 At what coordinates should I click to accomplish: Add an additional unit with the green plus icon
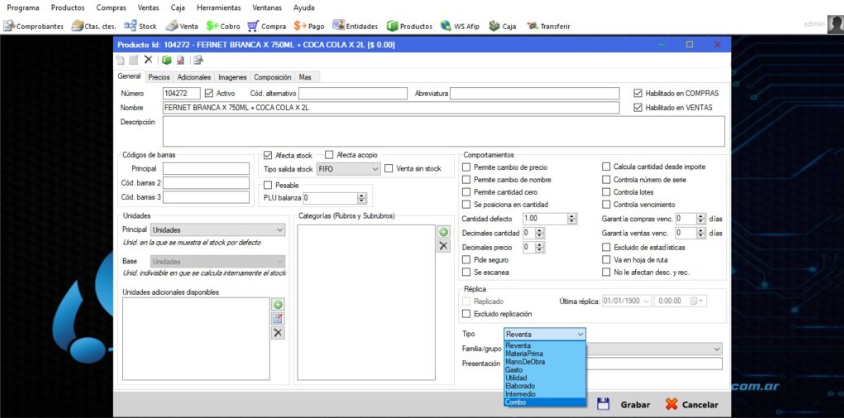(279, 304)
